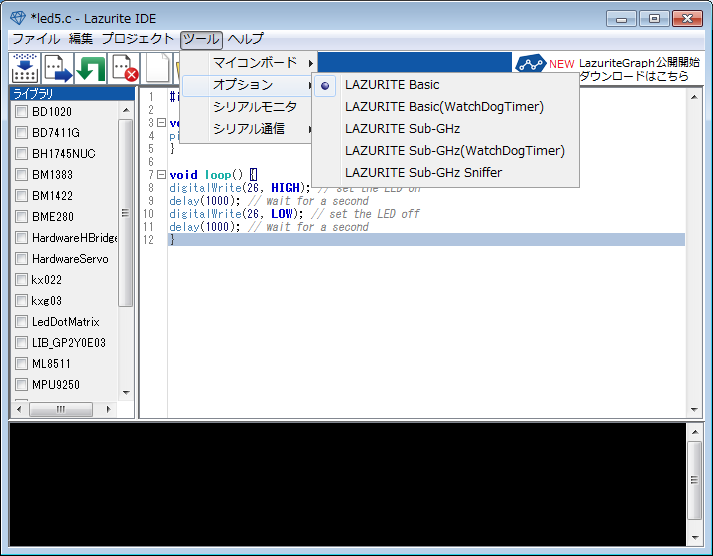The height and width of the screenshot is (556, 713).
Task: Check the HardwareServo library checkbox
Action: click(21, 259)
